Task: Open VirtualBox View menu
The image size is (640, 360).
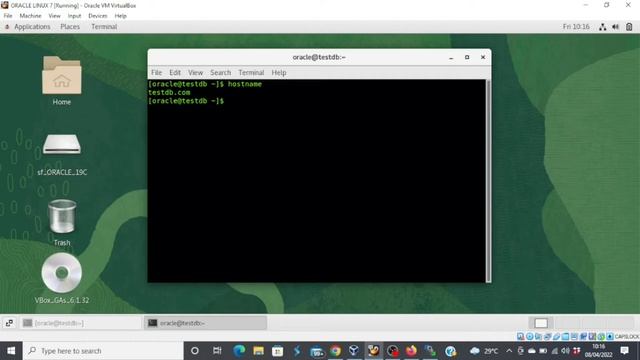Action: pos(54,16)
